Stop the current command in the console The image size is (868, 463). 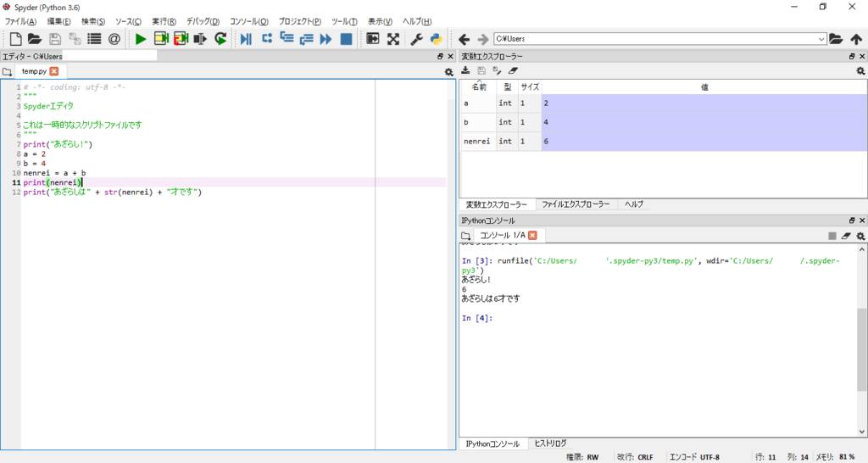pyautogui.click(x=832, y=236)
